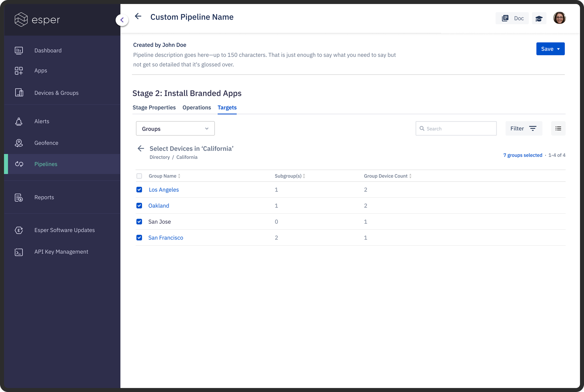The image size is (584, 392).
Task: Open the graduation cap learning icon
Action: click(x=539, y=18)
